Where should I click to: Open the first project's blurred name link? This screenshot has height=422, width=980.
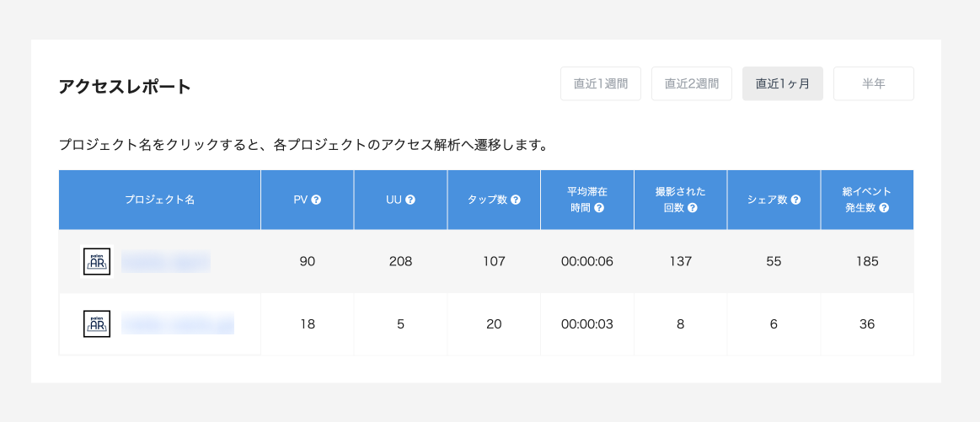click(x=165, y=262)
